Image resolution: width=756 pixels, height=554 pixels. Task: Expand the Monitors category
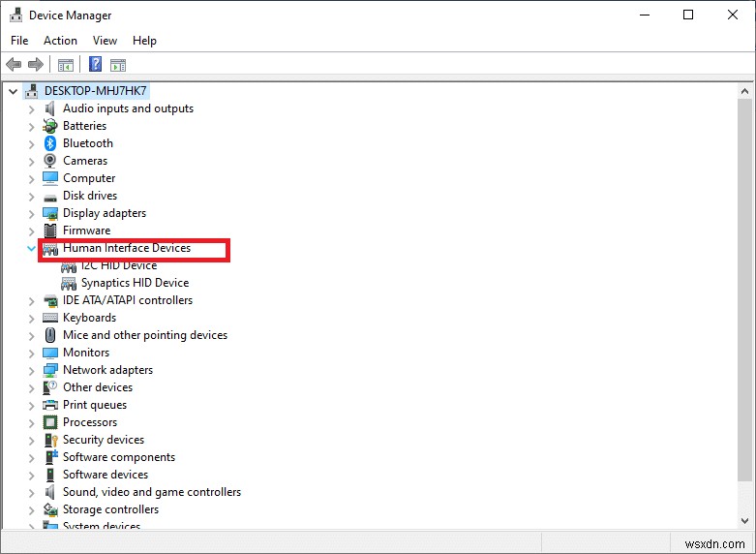[31, 353]
